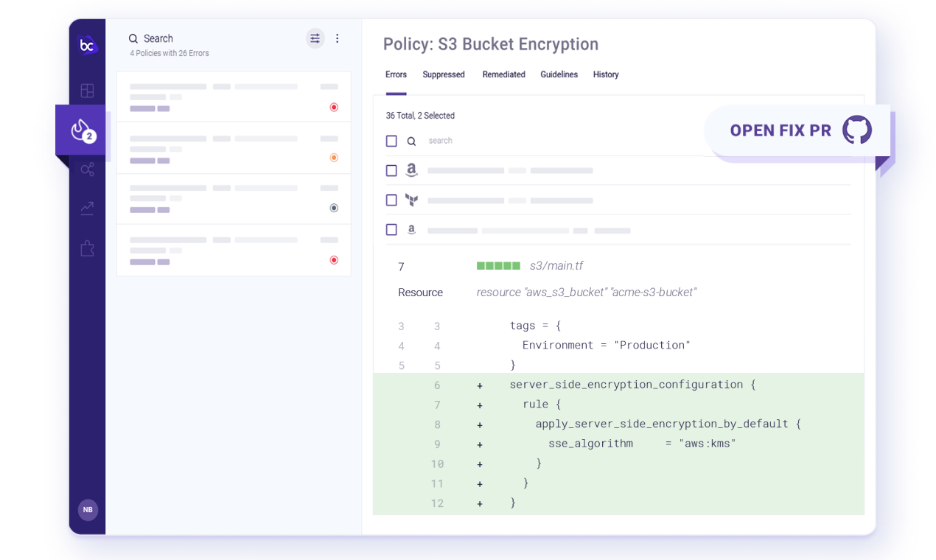Select the second policy card
Image resolution: width=936 pixels, height=560 pixels.
(234, 148)
